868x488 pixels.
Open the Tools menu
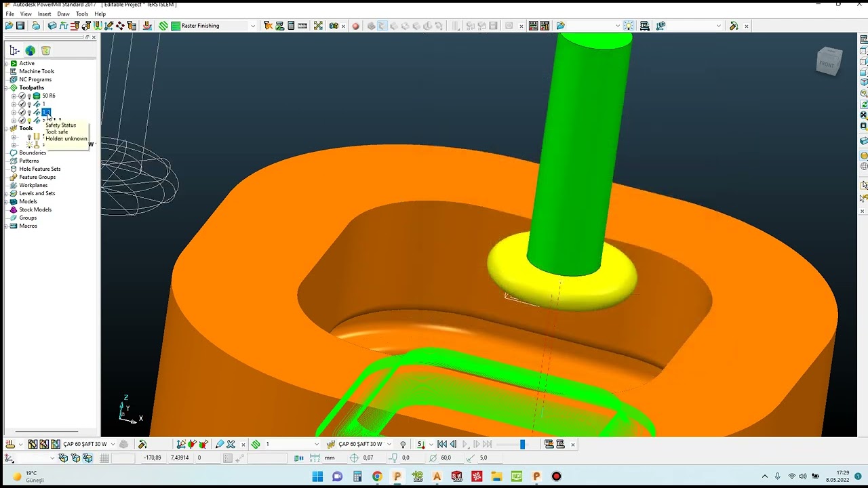coord(82,14)
